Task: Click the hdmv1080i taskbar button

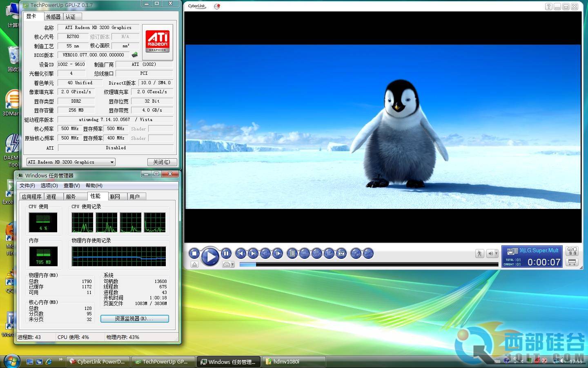Action: coord(294,362)
